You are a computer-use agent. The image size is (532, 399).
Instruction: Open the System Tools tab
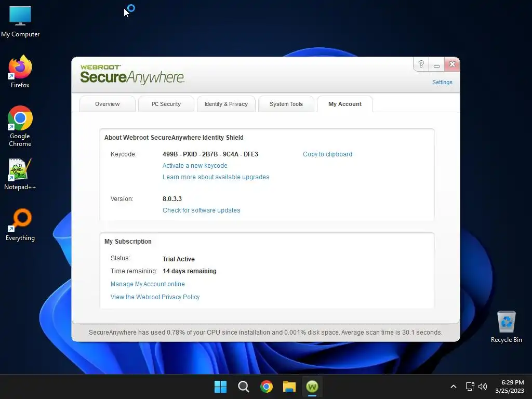pyautogui.click(x=286, y=104)
